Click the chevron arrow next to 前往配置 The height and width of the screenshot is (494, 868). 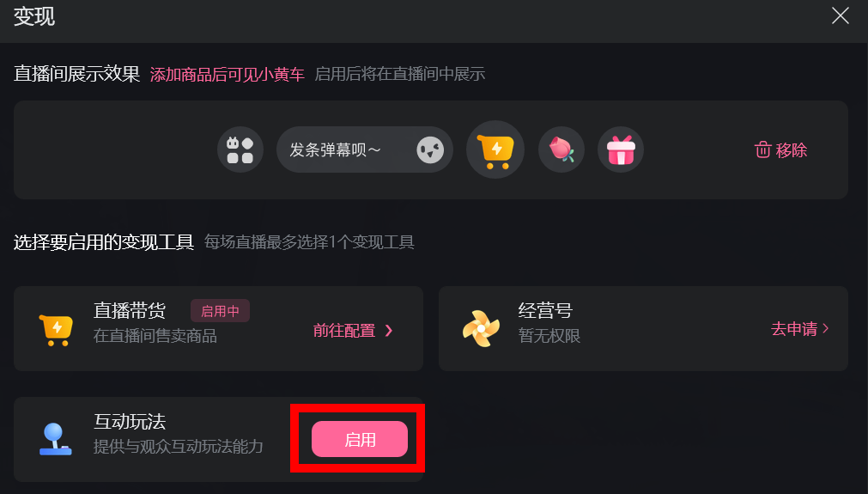pyautogui.click(x=389, y=331)
